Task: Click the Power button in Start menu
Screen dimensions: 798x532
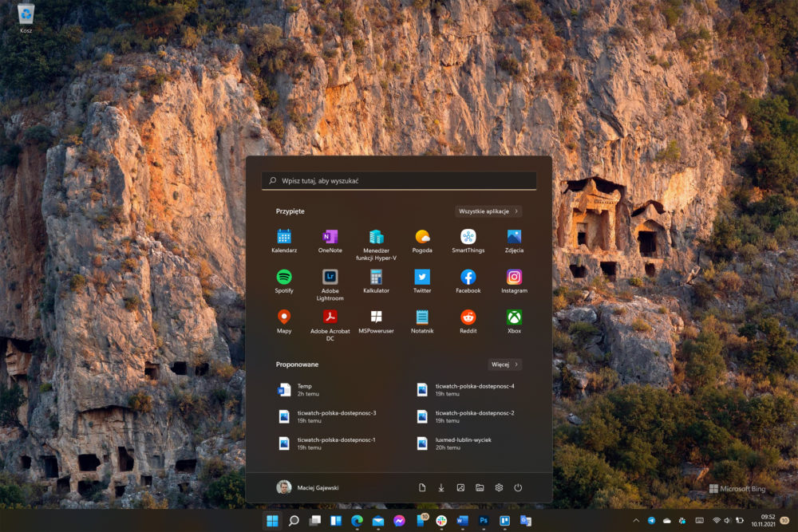Action: (518, 488)
